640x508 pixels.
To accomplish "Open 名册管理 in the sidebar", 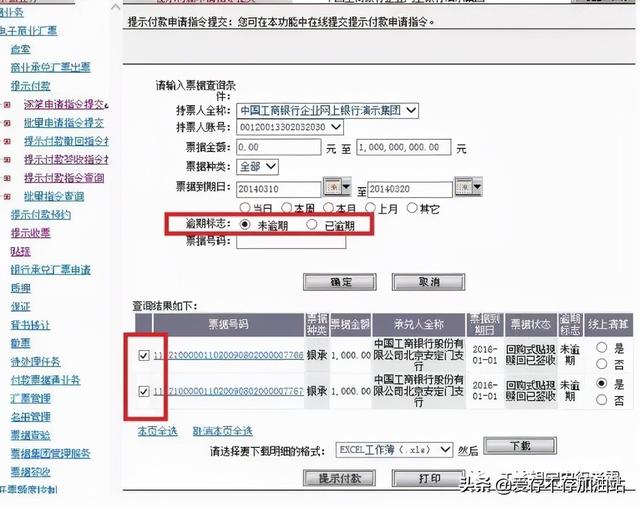I will (x=31, y=417).
